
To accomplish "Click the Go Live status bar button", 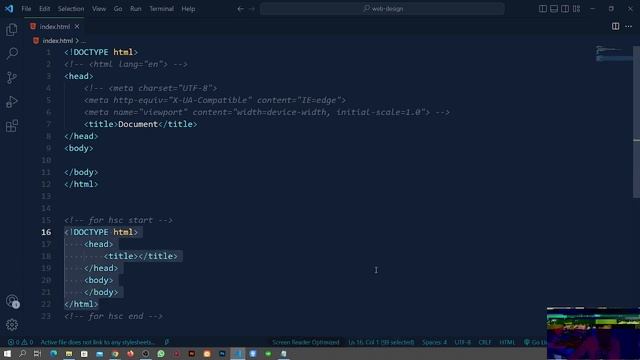I will [535, 342].
